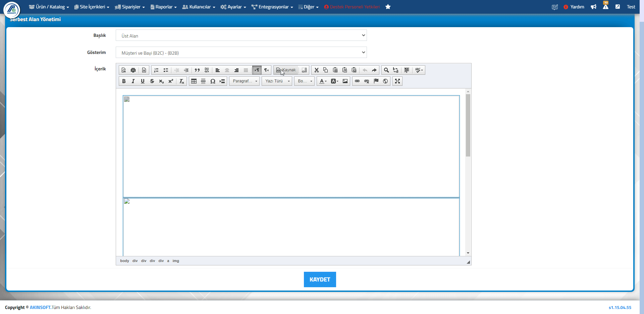Open the Bo... font size dropdown
Image resolution: width=644 pixels, height=314 pixels.
click(304, 81)
